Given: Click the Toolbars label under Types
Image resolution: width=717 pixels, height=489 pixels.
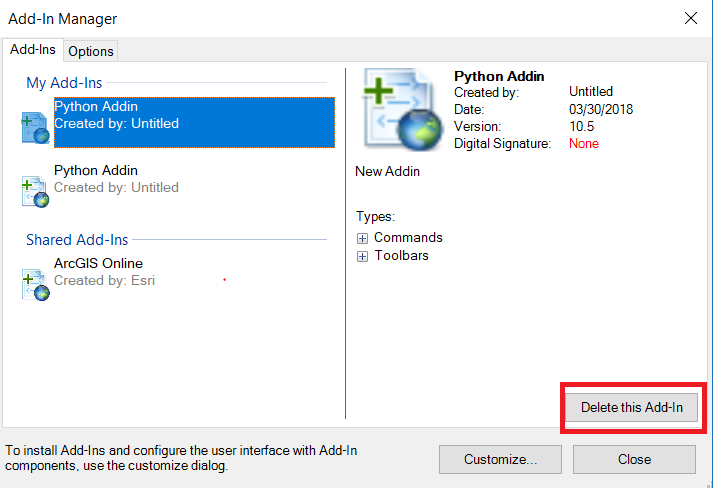Looking at the screenshot, I should [x=401, y=256].
